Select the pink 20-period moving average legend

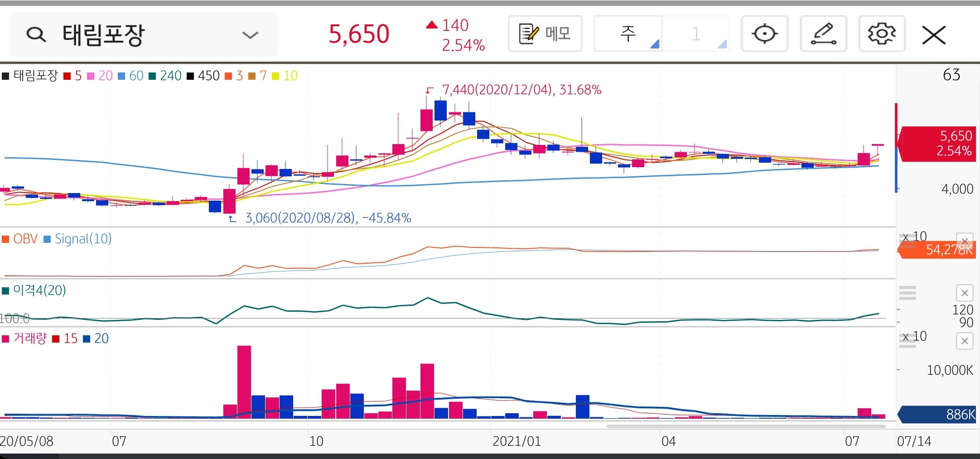[100, 76]
